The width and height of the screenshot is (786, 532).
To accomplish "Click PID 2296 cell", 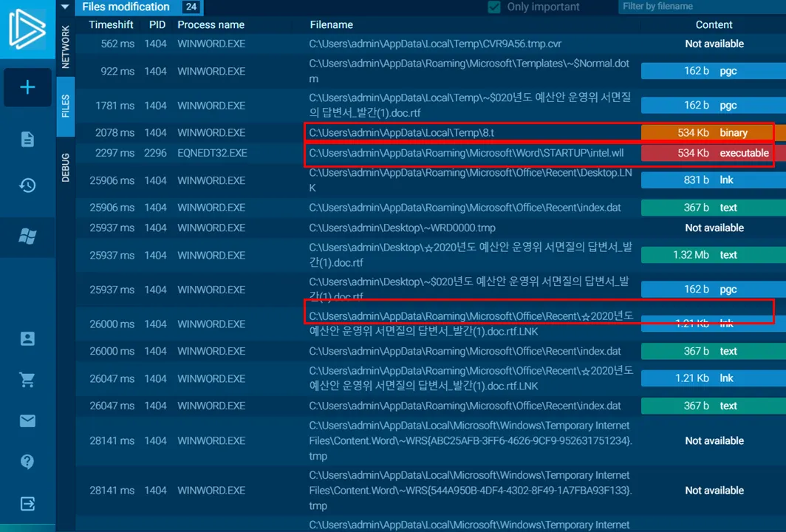I will [x=155, y=153].
